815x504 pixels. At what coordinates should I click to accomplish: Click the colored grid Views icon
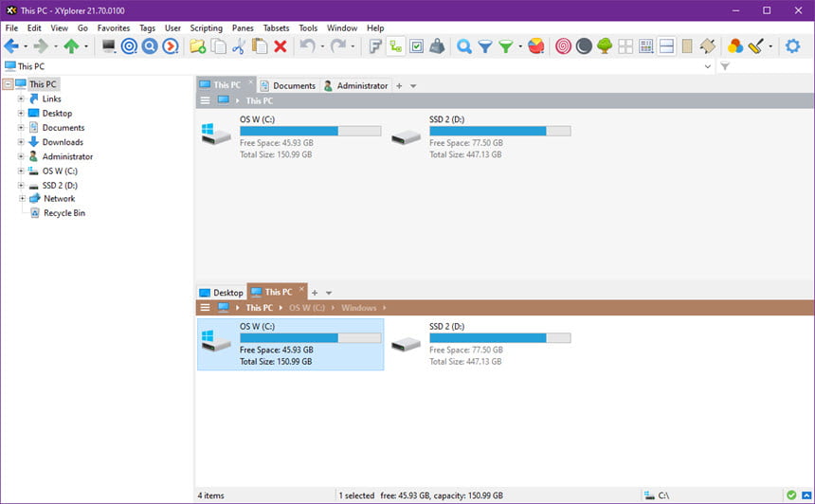[x=646, y=46]
